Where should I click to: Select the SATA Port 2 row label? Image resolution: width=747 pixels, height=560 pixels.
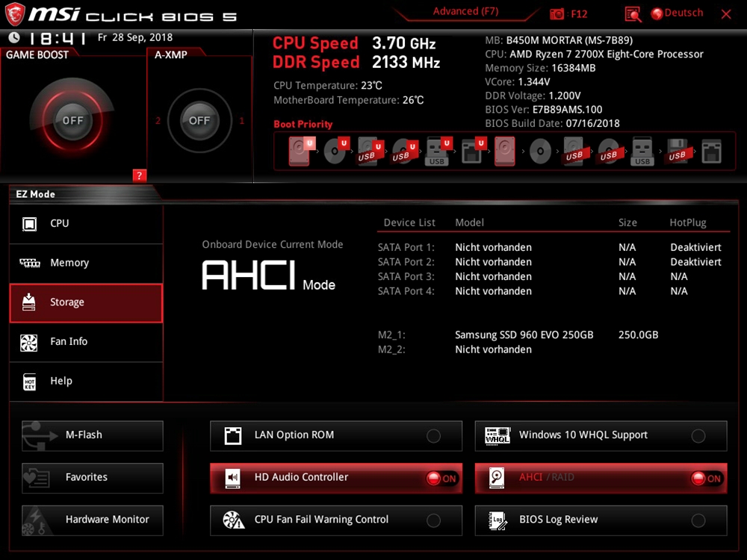(406, 262)
